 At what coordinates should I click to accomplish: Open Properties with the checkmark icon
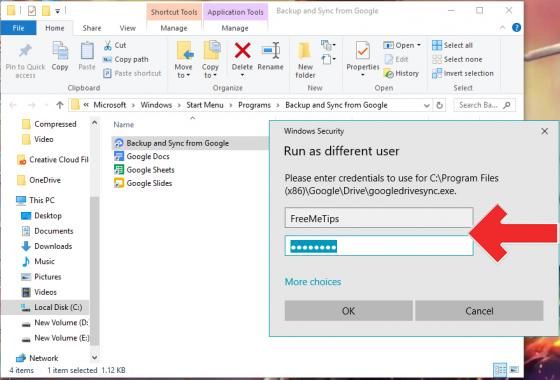(362, 51)
